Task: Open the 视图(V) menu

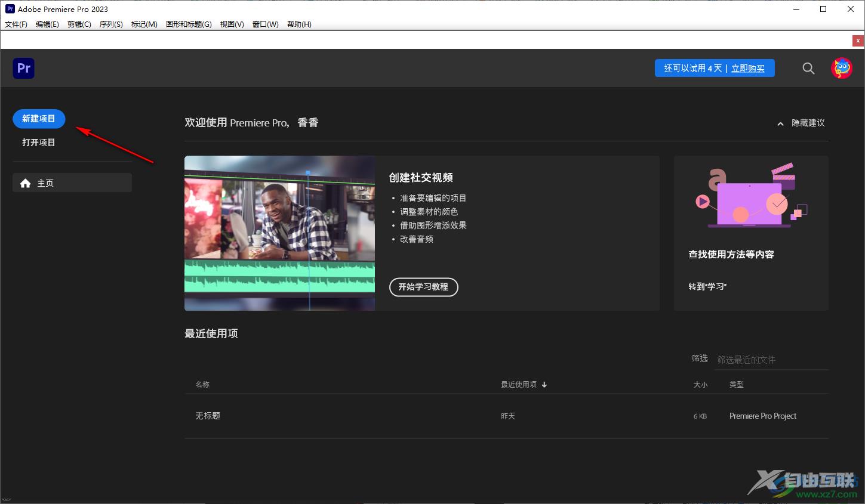Action: point(232,24)
